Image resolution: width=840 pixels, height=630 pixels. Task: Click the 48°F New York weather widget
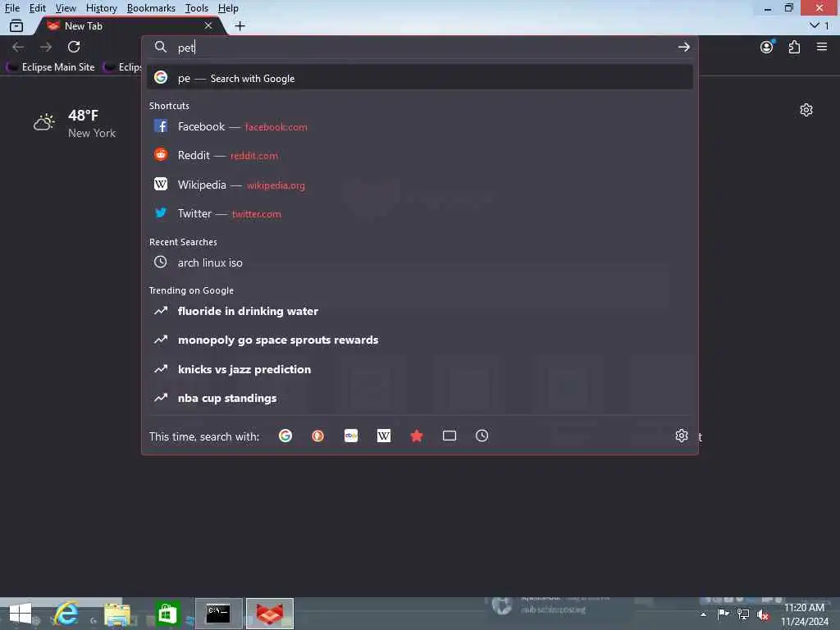(75, 124)
